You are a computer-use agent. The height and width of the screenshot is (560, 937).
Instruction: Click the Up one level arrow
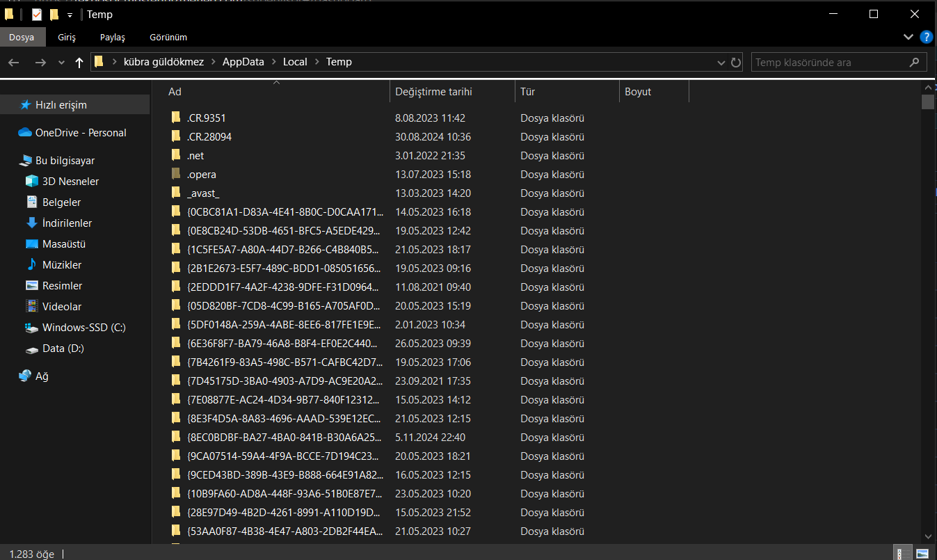[x=79, y=63]
